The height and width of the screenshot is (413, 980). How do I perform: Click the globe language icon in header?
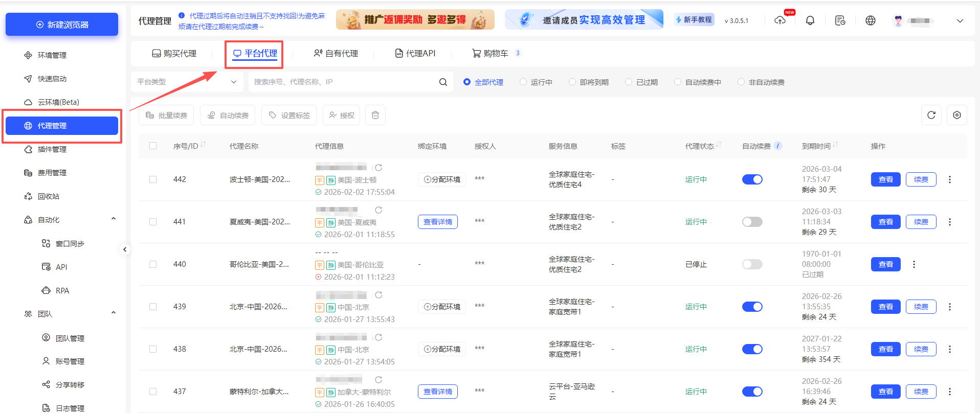click(x=871, y=20)
